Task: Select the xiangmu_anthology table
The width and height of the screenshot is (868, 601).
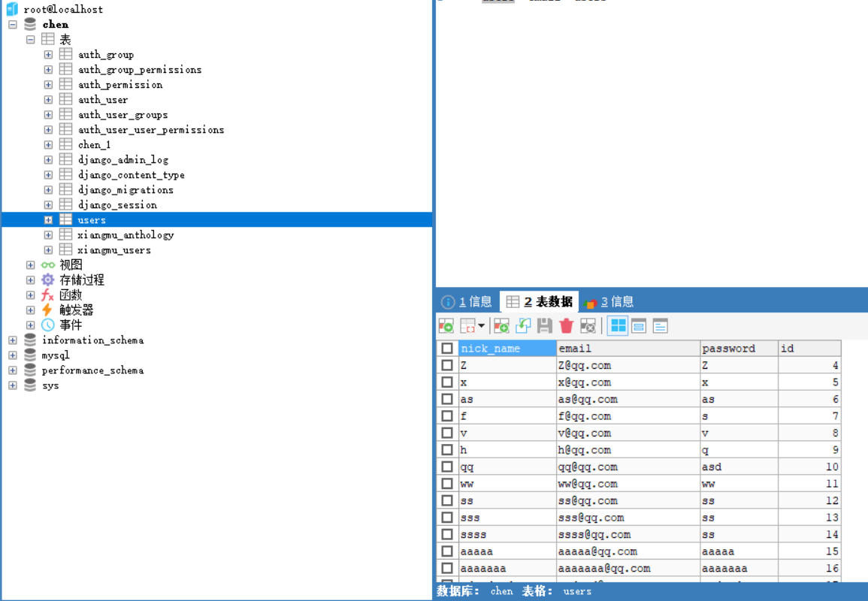Action: pyautogui.click(x=126, y=234)
